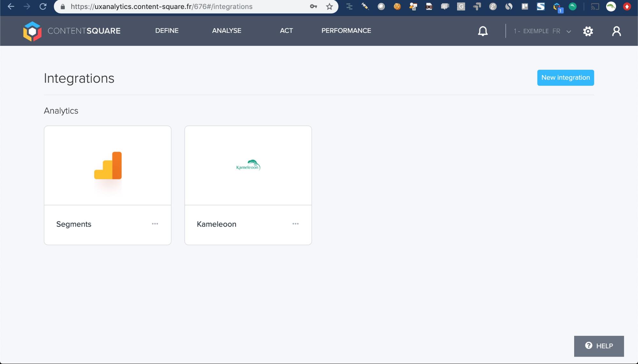The width and height of the screenshot is (638, 364).
Task: Click the blue S extension icon
Action: tap(541, 6)
